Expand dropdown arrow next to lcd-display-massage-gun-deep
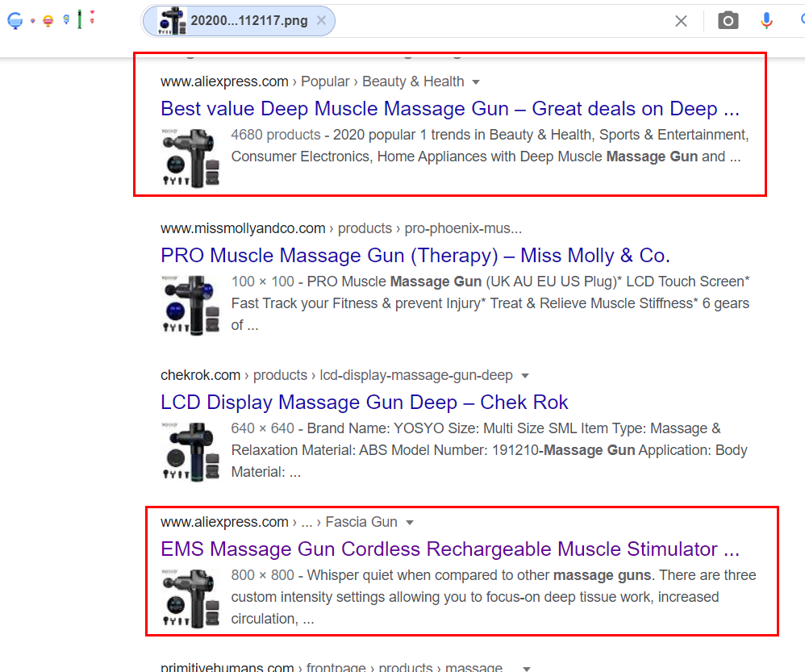Screen dimensions: 805x672 tap(524, 376)
